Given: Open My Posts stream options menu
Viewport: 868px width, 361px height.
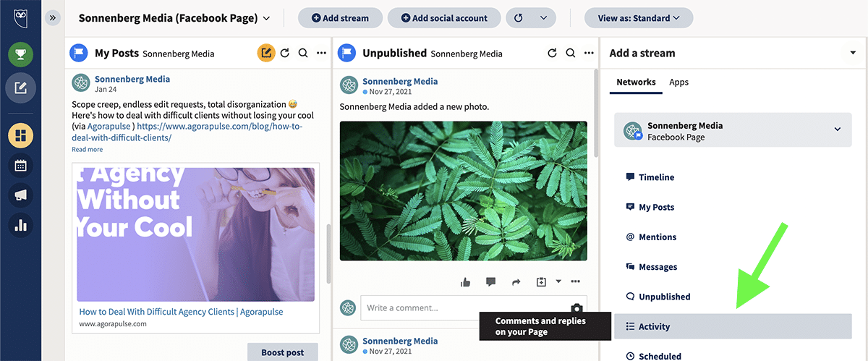Looking at the screenshot, I should 321,53.
